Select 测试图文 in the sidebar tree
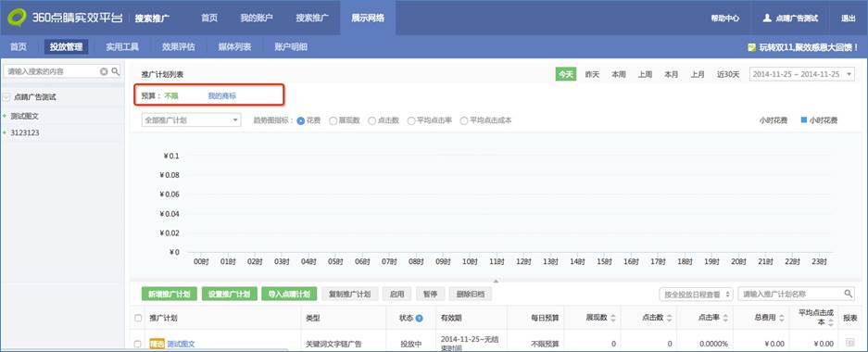Image resolution: width=868 pixels, height=352 pixels. (25, 116)
